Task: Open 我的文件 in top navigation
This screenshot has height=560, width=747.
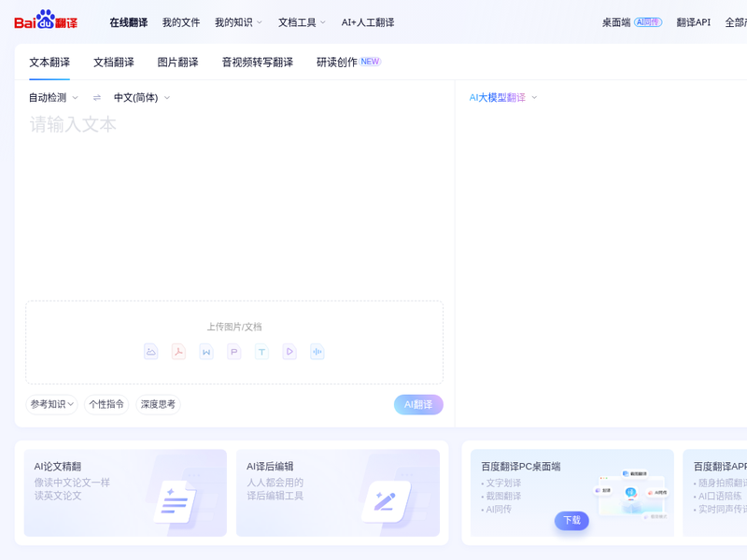Action: point(181,22)
